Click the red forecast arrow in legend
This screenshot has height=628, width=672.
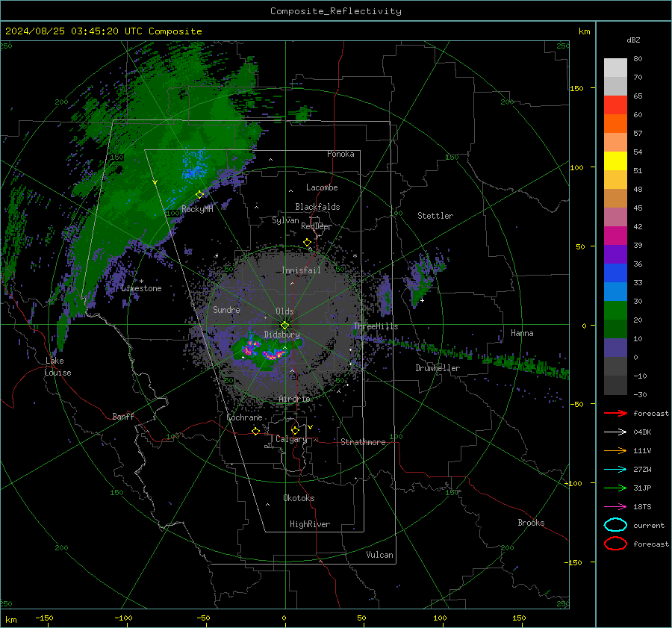615,413
